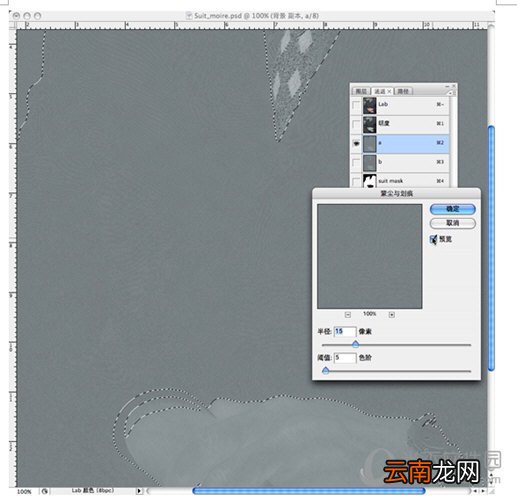Click the horizontal scrollbar left arrow
517x500 pixels.
pos(475,491)
